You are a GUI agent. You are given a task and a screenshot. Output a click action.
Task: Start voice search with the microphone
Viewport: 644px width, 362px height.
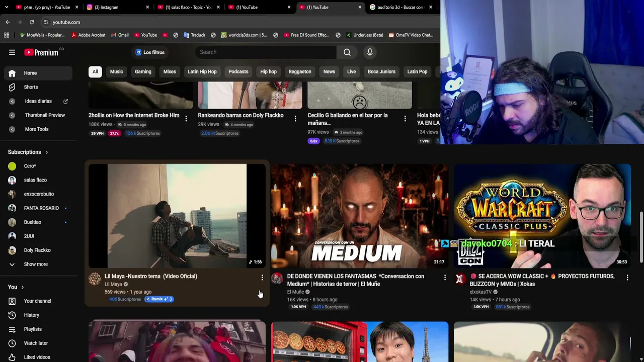(x=370, y=52)
